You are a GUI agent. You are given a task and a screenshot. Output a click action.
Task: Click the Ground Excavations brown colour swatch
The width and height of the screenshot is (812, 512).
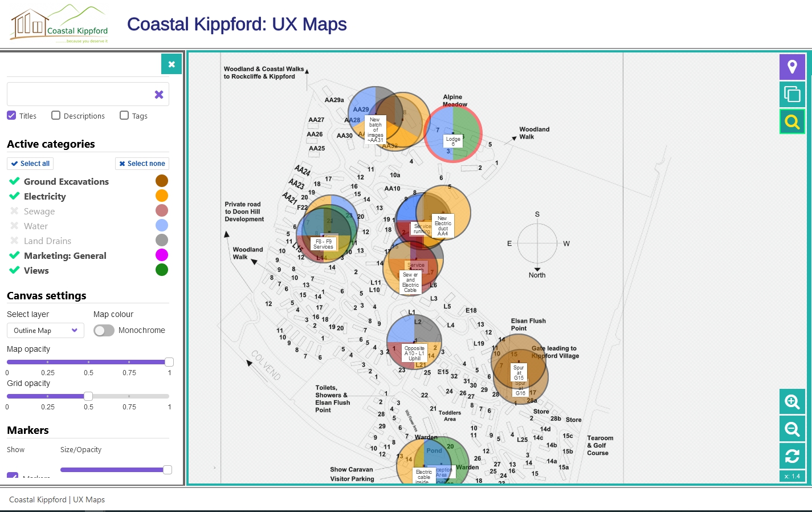[162, 181]
